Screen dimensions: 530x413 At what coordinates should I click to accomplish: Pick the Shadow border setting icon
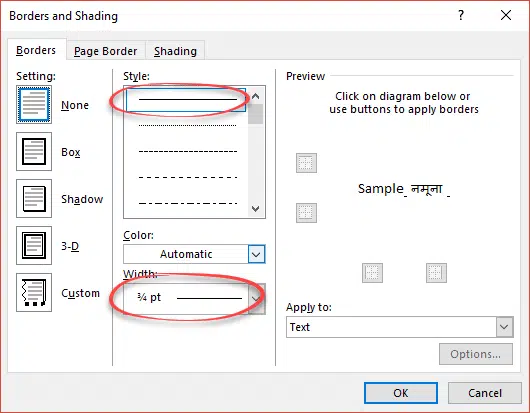pos(34,198)
